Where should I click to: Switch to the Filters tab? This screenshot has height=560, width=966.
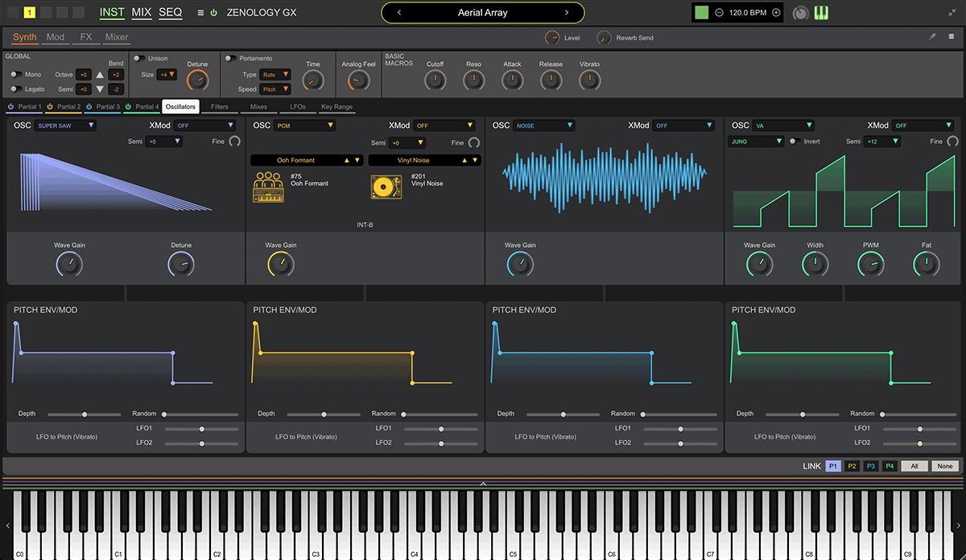pos(220,106)
